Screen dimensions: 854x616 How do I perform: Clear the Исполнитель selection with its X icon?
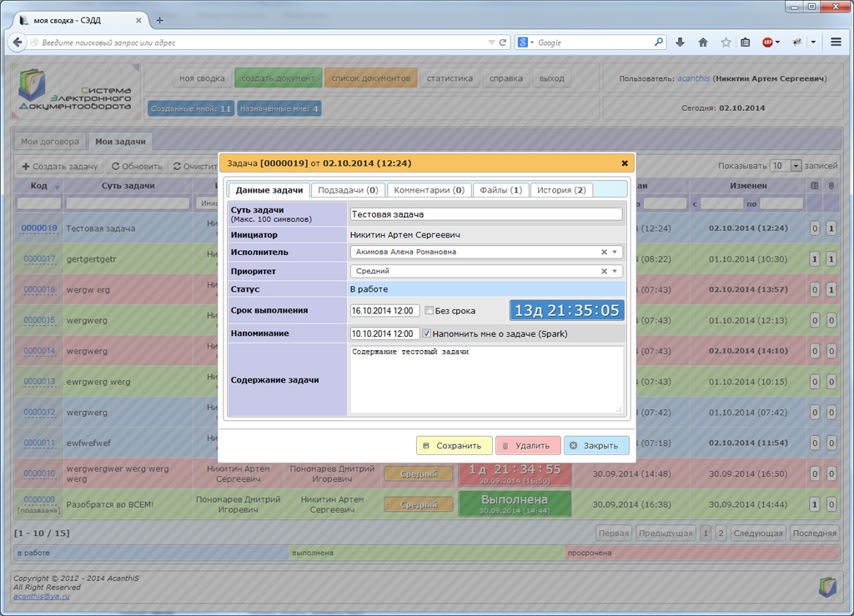[604, 252]
